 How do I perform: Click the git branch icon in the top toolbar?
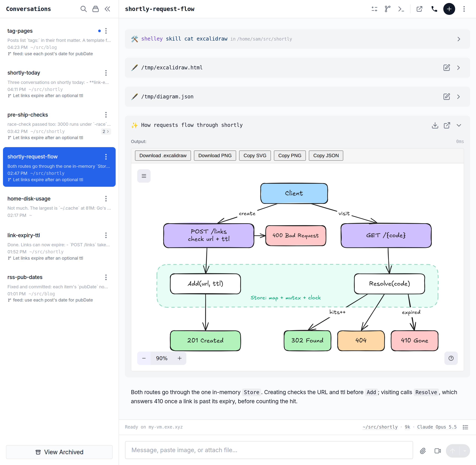(x=387, y=9)
